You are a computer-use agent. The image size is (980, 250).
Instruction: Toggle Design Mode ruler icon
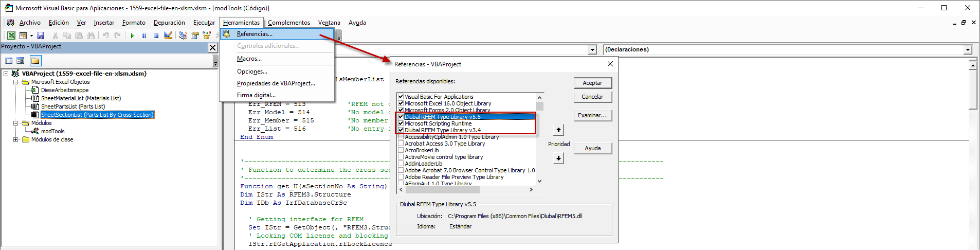(168, 35)
